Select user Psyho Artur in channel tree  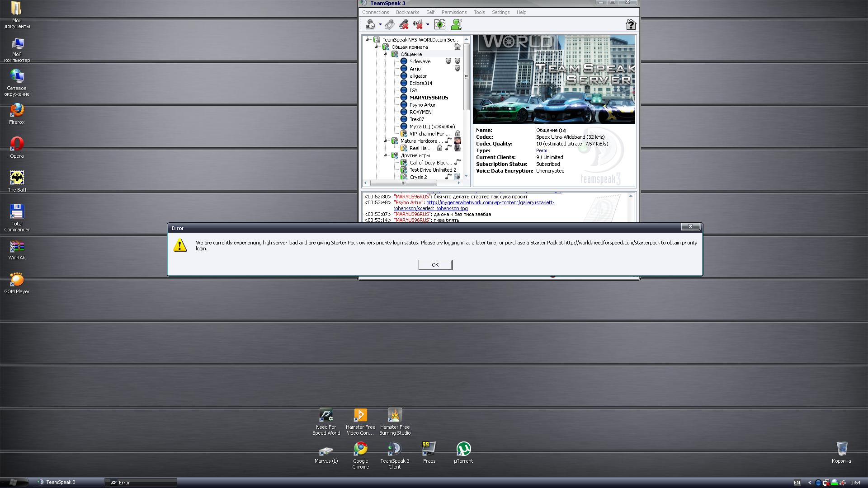point(422,105)
